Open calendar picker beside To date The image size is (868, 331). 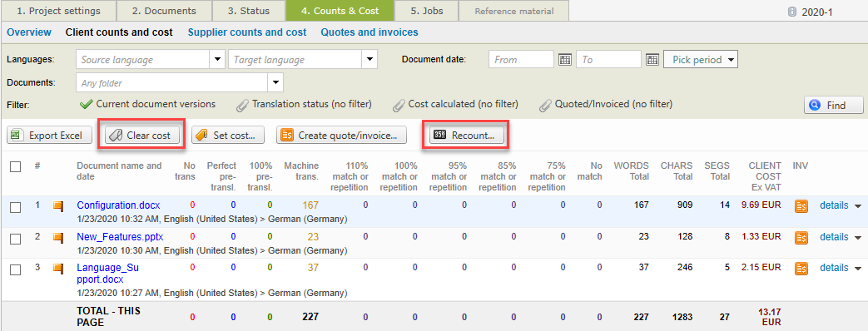coord(652,60)
